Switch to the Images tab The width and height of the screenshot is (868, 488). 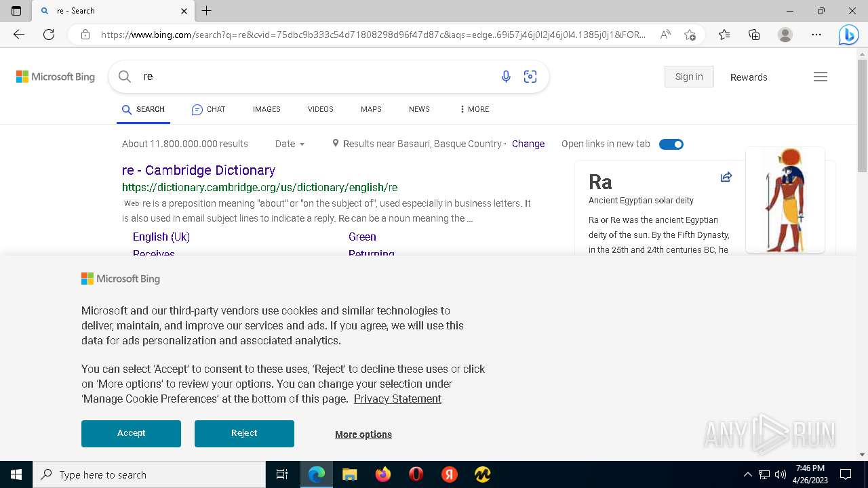[x=267, y=109]
